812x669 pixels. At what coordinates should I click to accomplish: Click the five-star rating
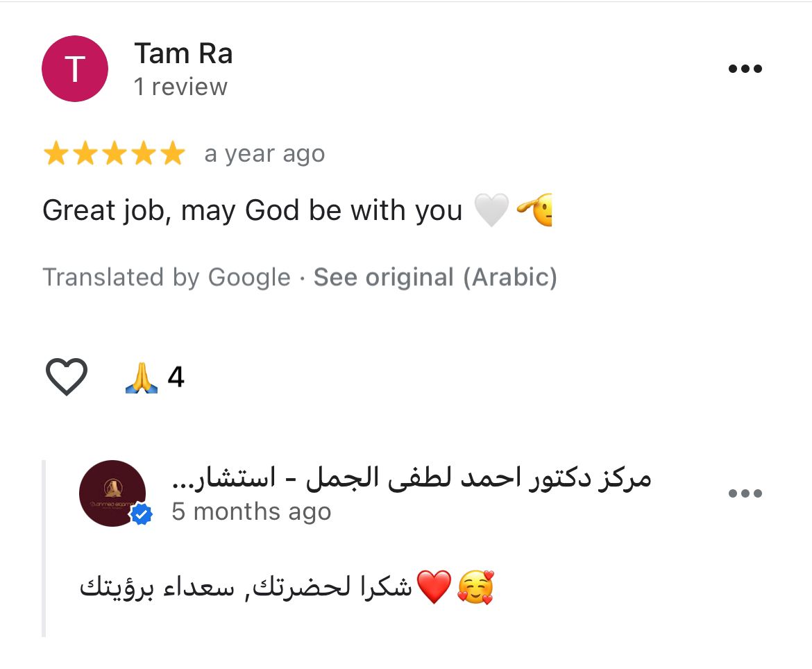pyautogui.click(x=114, y=153)
